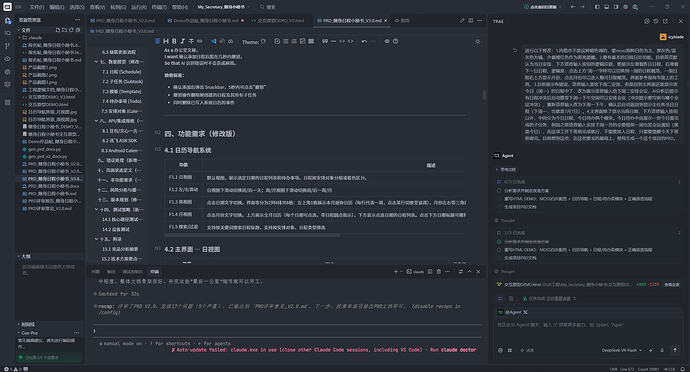Click the pencil edit icon near tabs
Screen dimensions: 690x372
coord(462,20)
